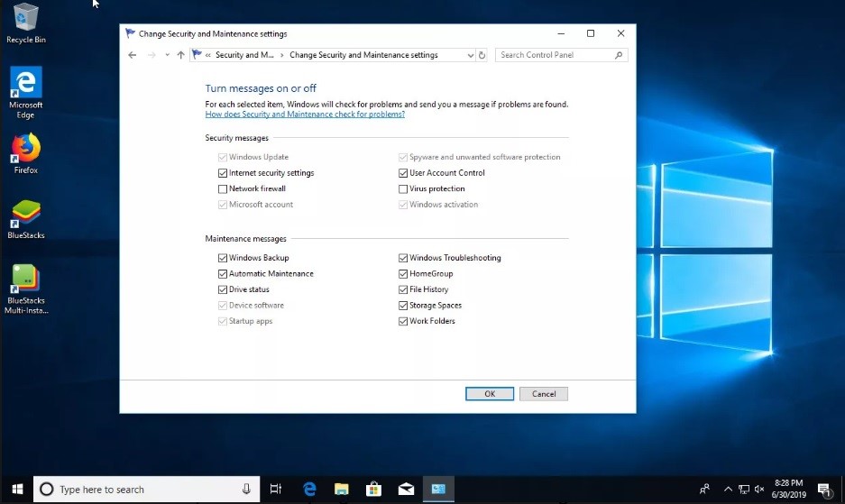Viewport: 845px width, 504px height.
Task: Open the recent locations dropdown arrow
Action: (167, 55)
